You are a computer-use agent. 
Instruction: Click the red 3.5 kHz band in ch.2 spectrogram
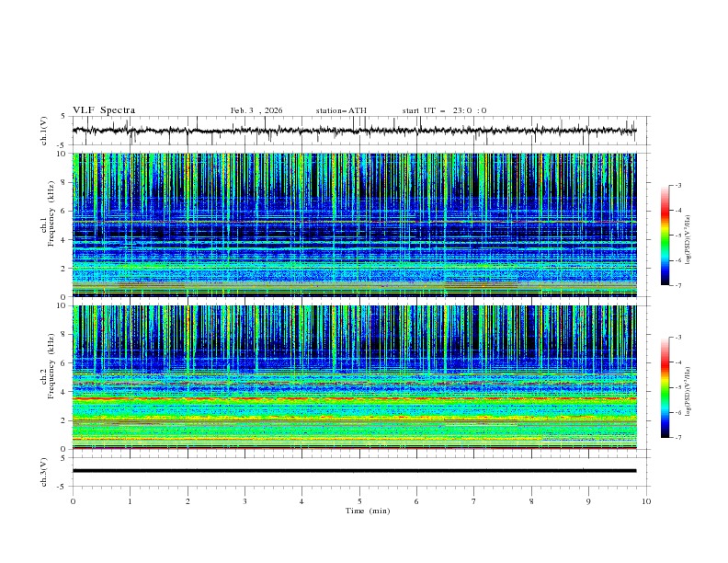tap(355, 398)
